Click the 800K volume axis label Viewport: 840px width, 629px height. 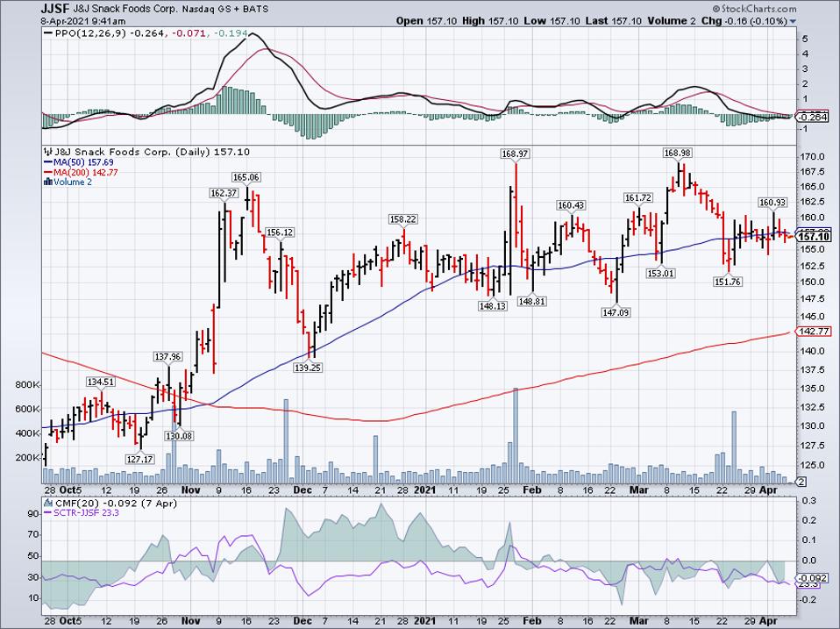point(28,385)
